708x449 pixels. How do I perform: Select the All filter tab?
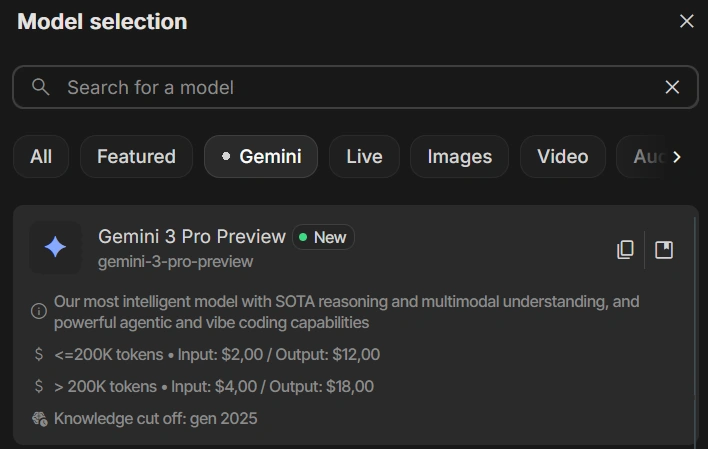click(x=41, y=157)
